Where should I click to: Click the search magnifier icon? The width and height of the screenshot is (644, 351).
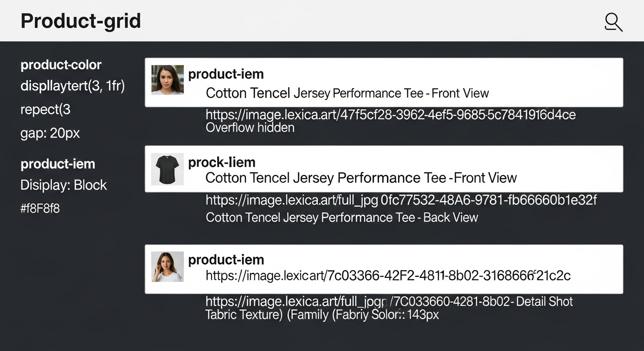[x=613, y=22]
